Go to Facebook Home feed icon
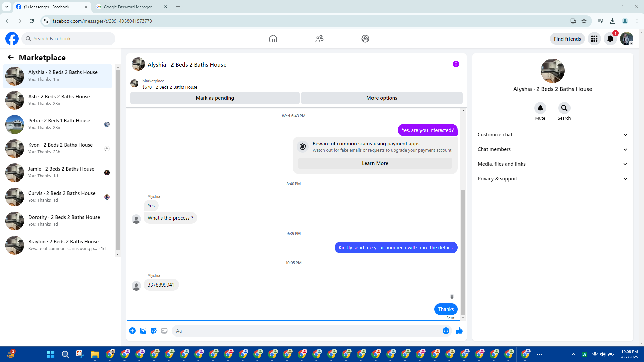Viewport: 644px width, 362px height. point(273,39)
